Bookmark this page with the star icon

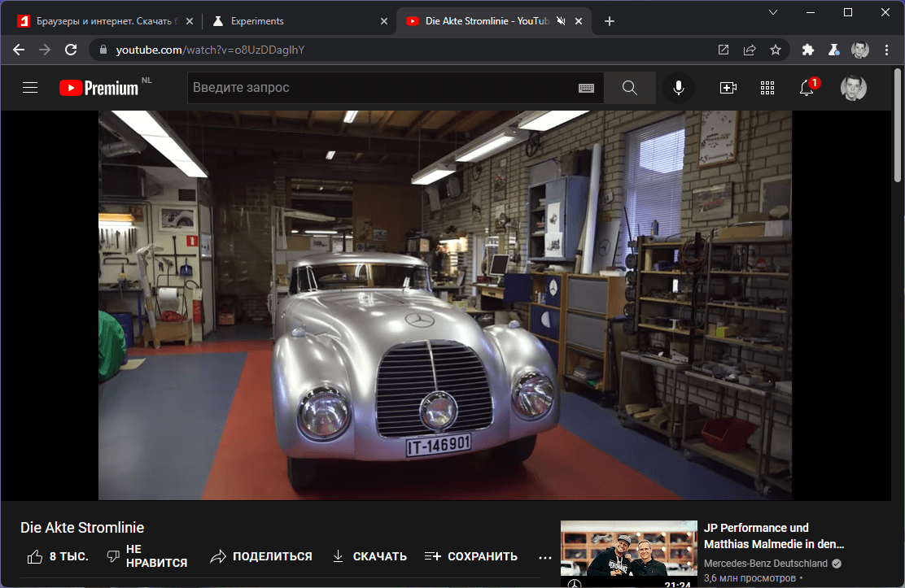point(776,50)
